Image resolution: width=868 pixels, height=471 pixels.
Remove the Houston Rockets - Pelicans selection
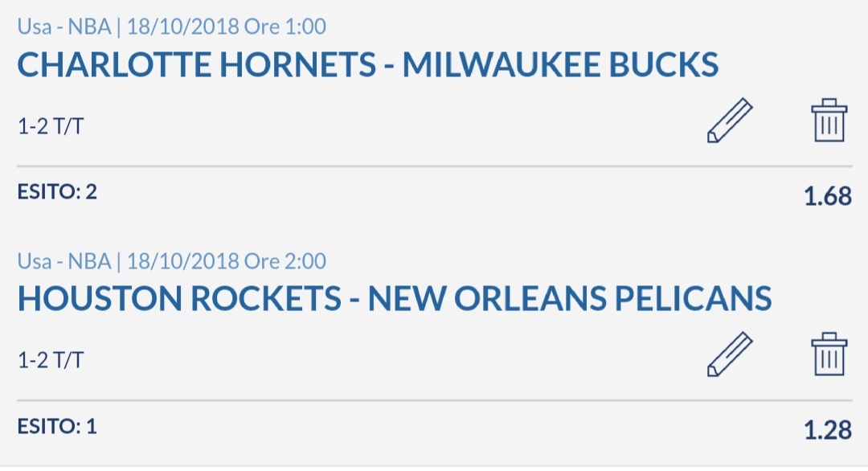[829, 354]
